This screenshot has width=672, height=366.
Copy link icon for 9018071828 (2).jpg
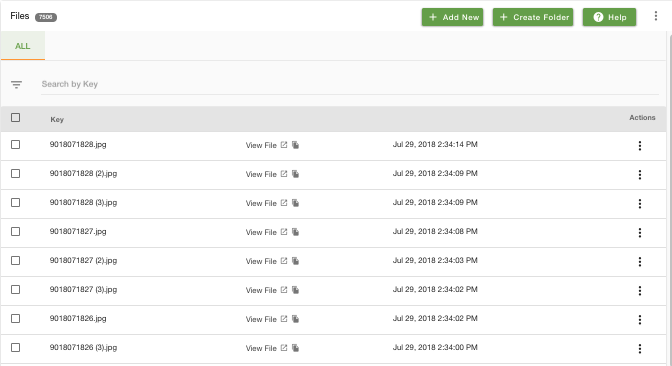coord(295,174)
